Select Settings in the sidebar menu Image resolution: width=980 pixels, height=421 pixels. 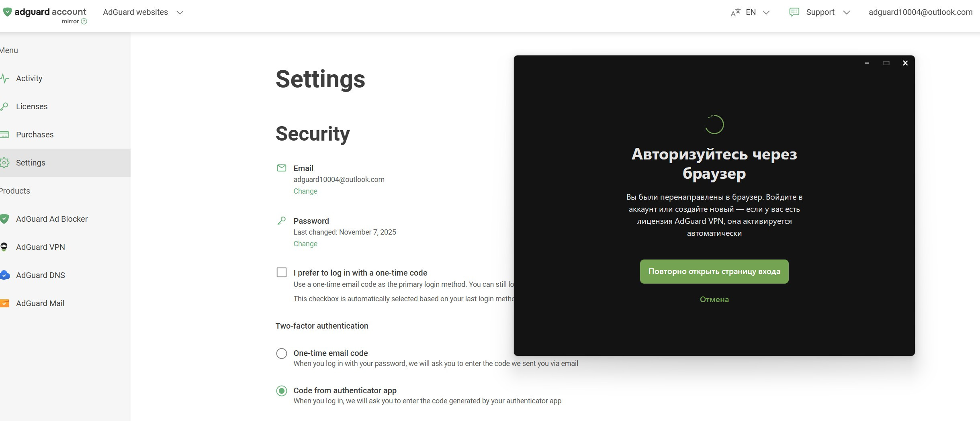click(65, 163)
